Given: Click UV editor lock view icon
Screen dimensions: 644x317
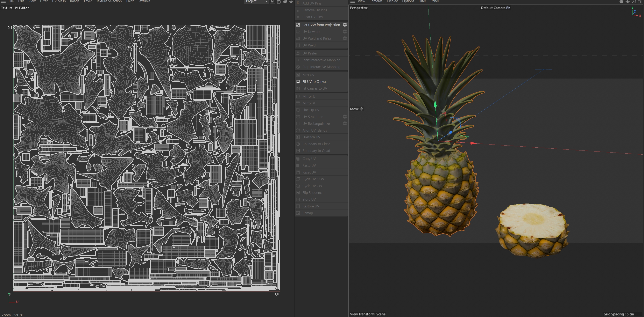Looking at the screenshot, I should coord(279,1).
